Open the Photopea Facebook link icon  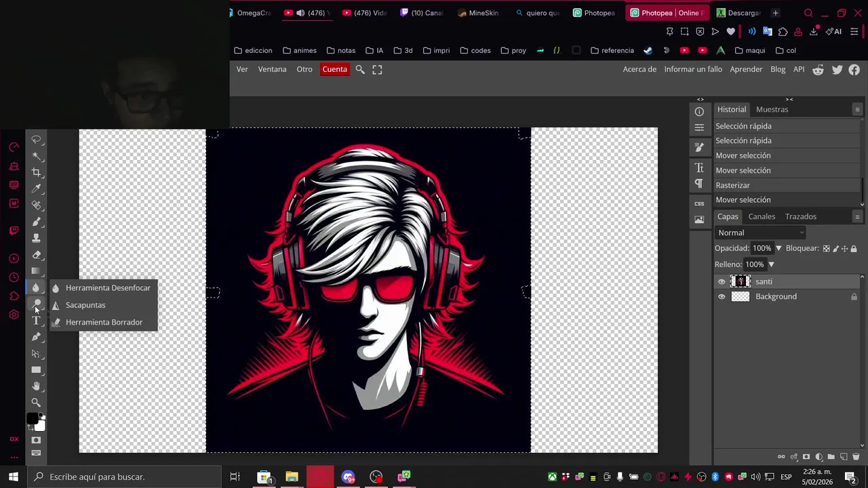[854, 69]
